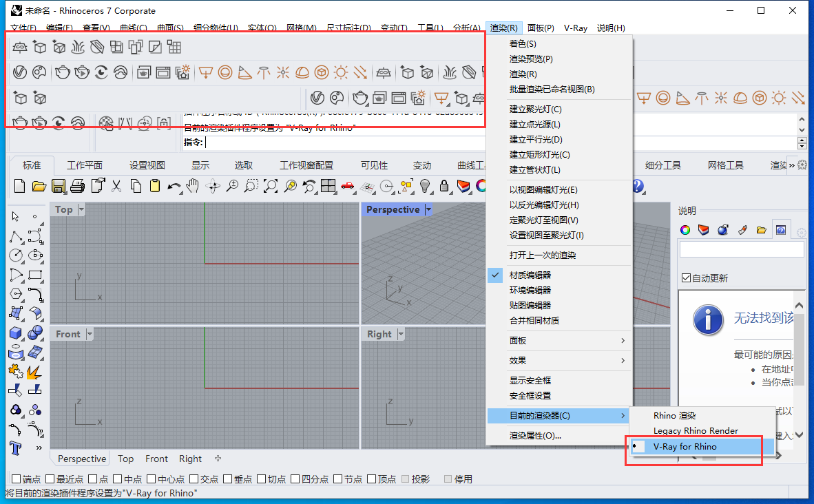Select the Circle tool in left sidebar

click(16, 255)
